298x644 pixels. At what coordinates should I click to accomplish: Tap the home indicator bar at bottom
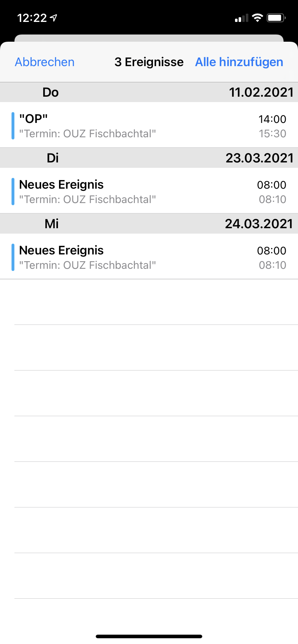[149, 636]
